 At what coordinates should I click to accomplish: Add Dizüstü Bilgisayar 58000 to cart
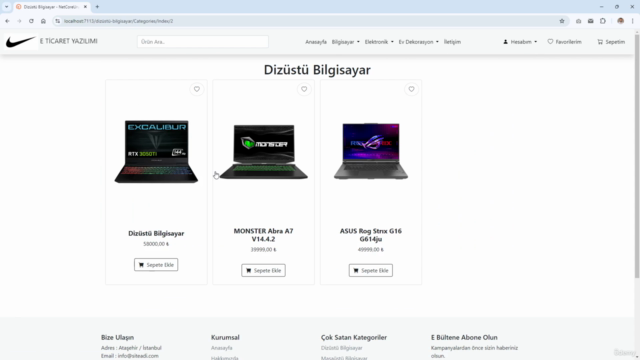(156, 264)
